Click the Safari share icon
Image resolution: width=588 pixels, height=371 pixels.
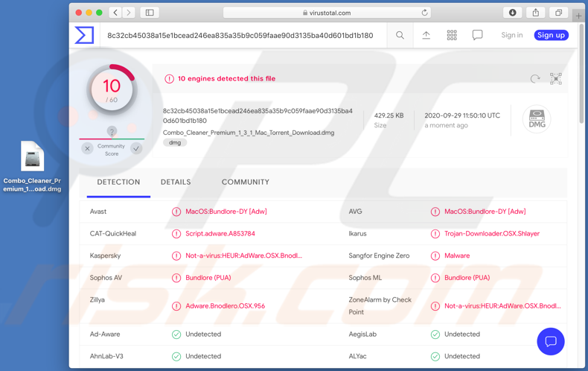(535, 13)
